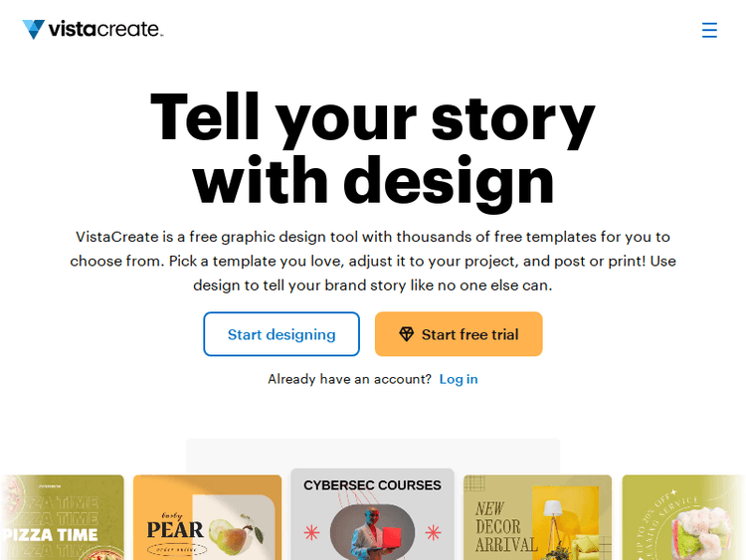The image size is (746, 560).
Task: Click the "Tell your story with design" headline
Action: point(372,147)
